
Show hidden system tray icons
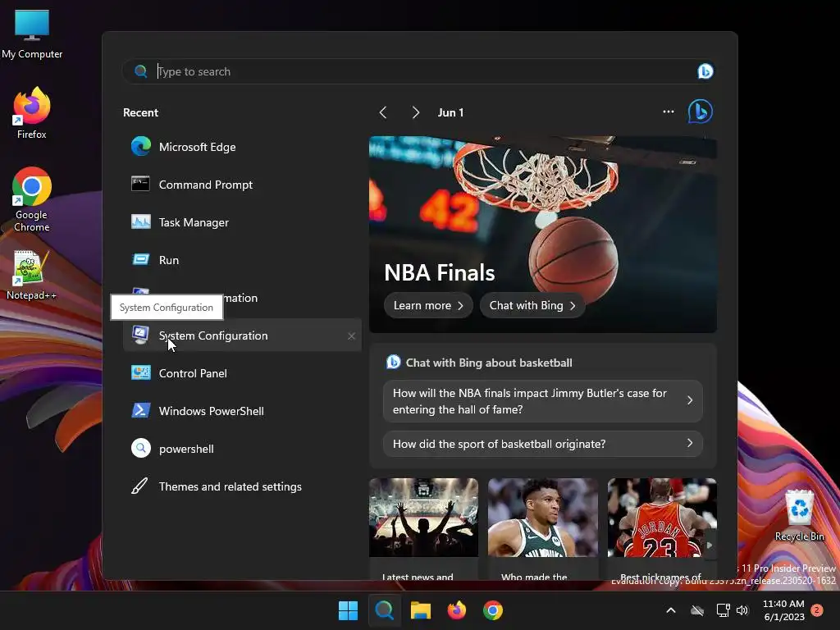point(671,610)
